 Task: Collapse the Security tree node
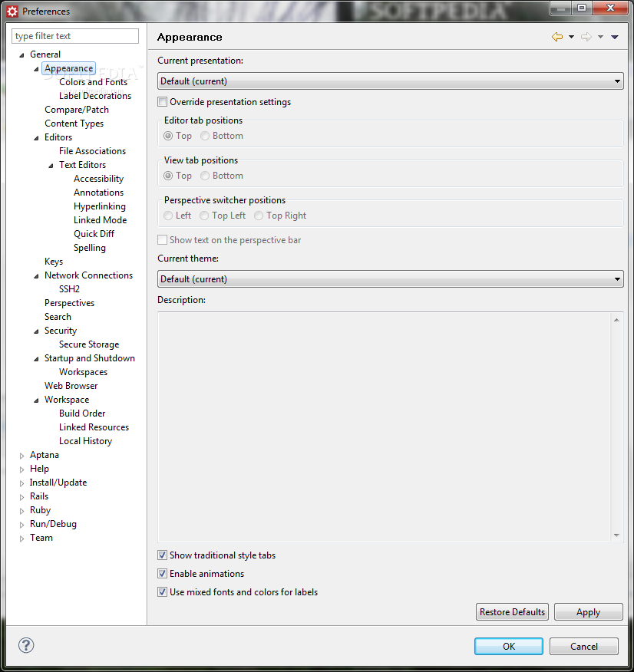point(36,331)
